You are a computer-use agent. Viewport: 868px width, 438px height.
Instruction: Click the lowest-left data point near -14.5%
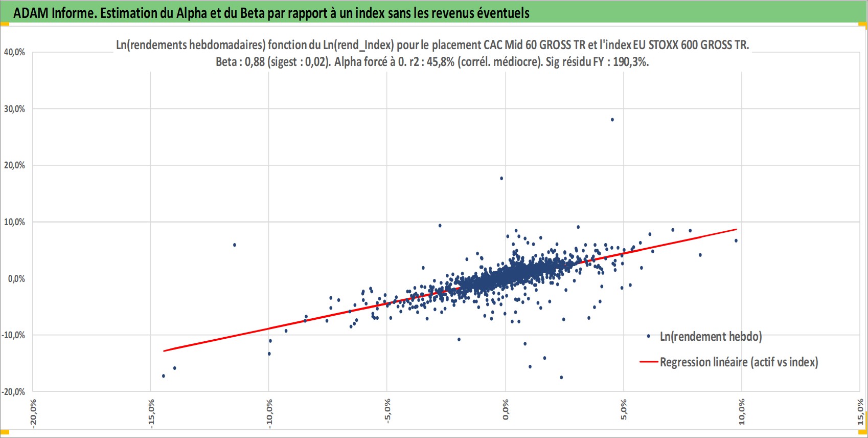point(164,376)
